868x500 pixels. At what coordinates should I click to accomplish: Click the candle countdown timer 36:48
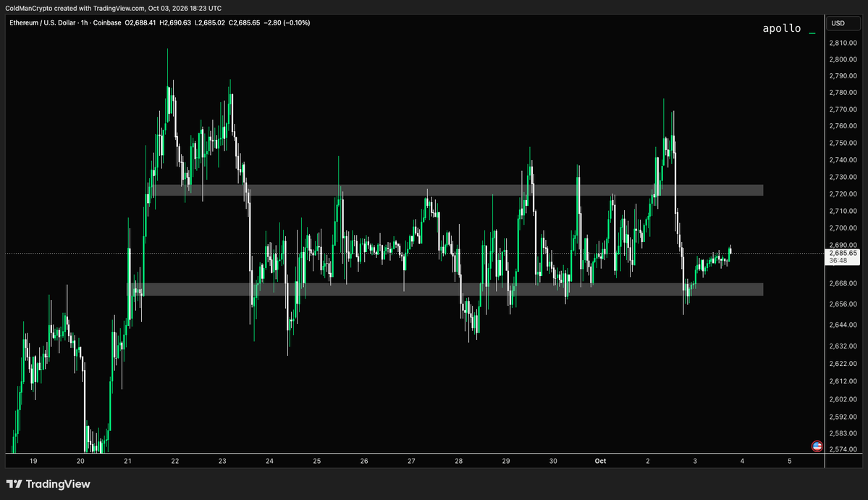tap(838, 261)
